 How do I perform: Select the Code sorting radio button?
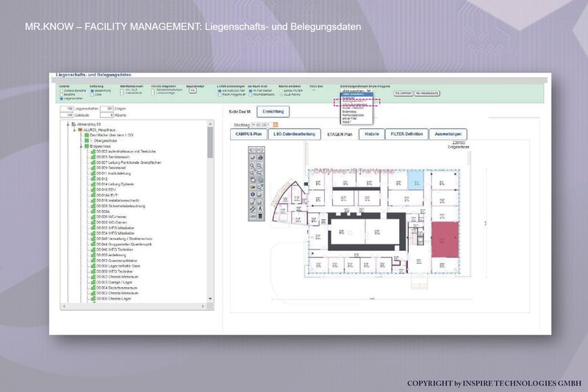coord(93,95)
